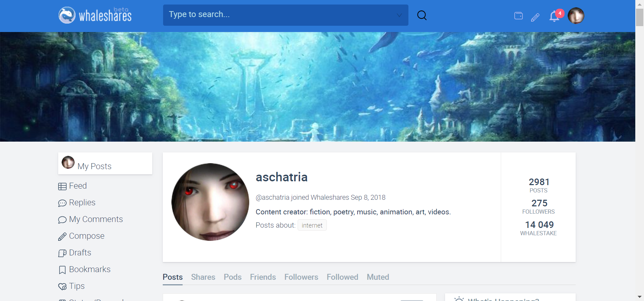Expand the search box dropdown chevron

pyautogui.click(x=399, y=15)
